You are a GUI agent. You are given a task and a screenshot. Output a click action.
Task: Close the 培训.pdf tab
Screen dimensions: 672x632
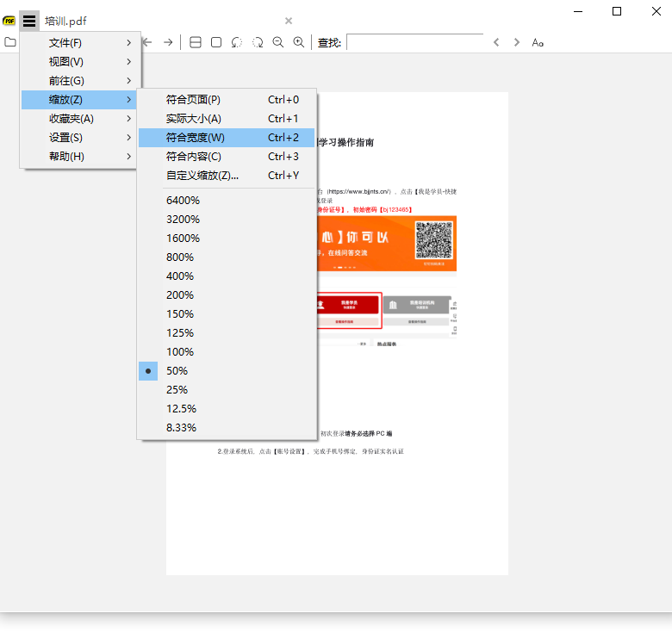pyautogui.click(x=289, y=21)
